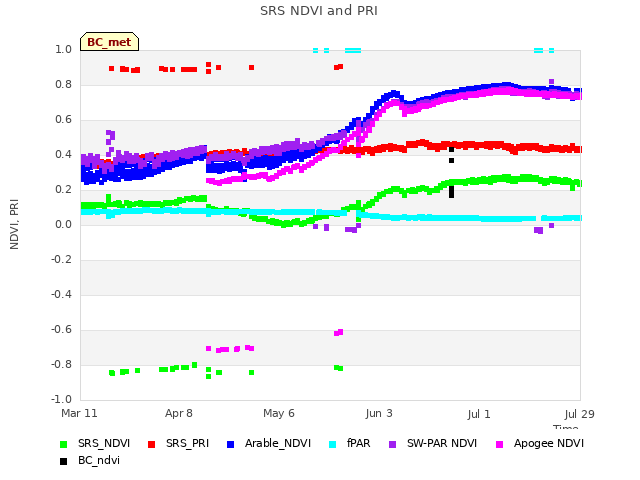Click the magenta outlier points near -0.7

pos(230,349)
